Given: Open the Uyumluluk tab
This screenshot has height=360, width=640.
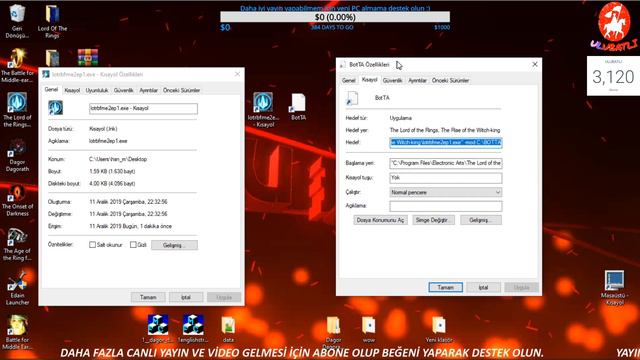Looking at the screenshot, I should click(97, 90).
